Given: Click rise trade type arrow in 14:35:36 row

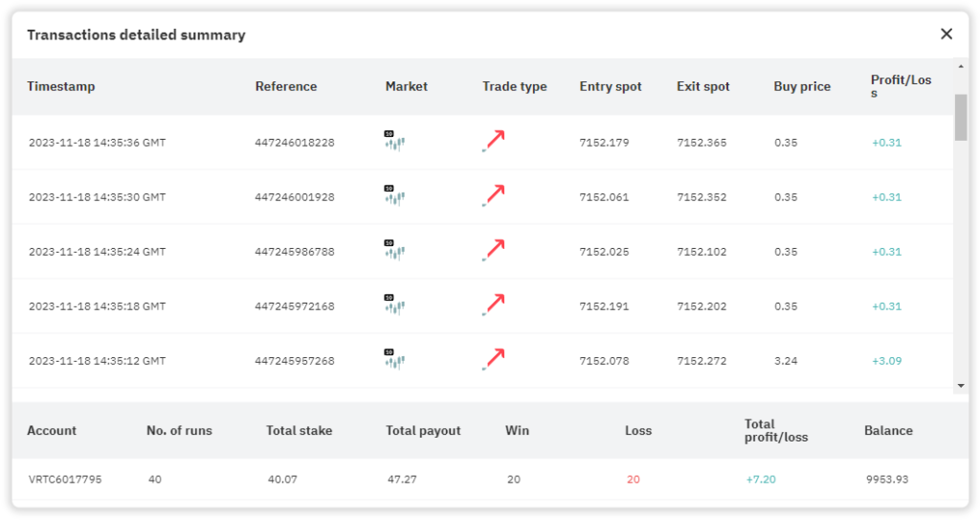Looking at the screenshot, I should (x=494, y=142).
